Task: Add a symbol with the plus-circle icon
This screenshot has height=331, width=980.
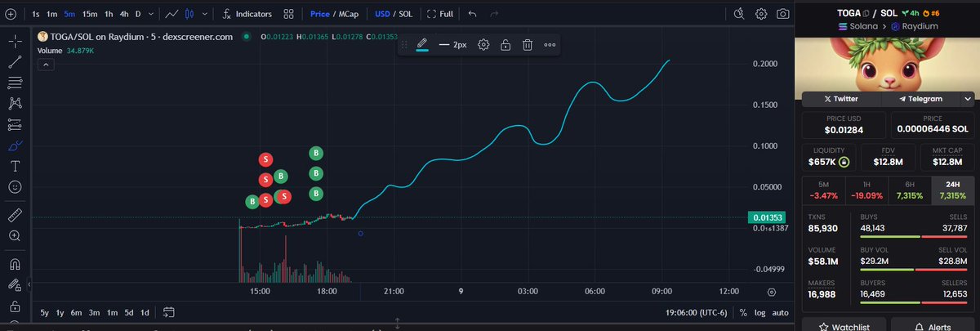Action: (x=11, y=14)
